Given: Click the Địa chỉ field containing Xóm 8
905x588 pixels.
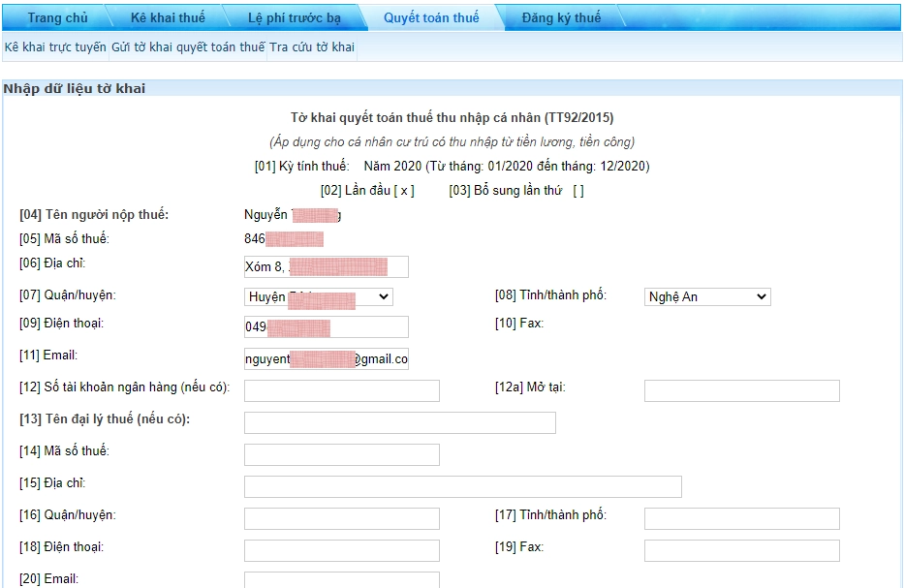Looking at the screenshot, I should point(326,267).
